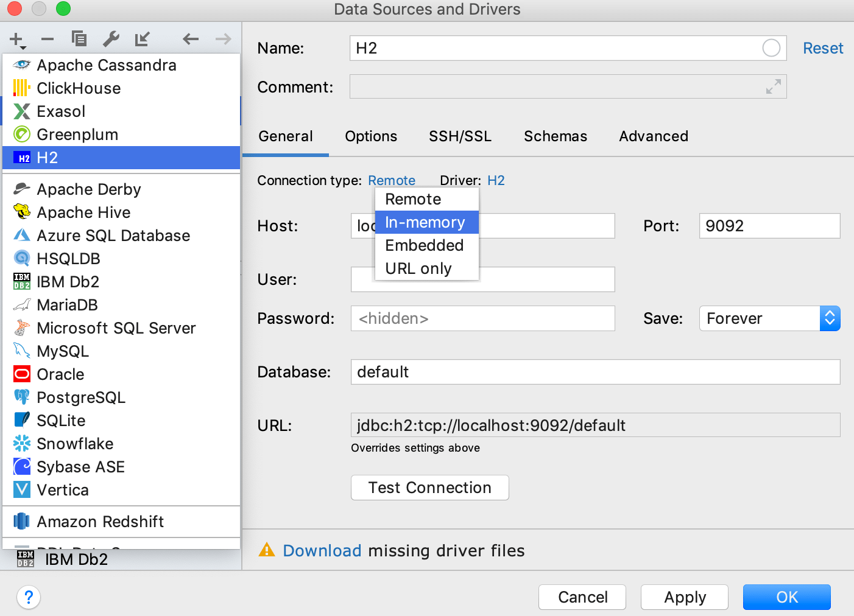The height and width of the screenshot is (616, 854).
Task: Click the Password field
Action: 482,318
